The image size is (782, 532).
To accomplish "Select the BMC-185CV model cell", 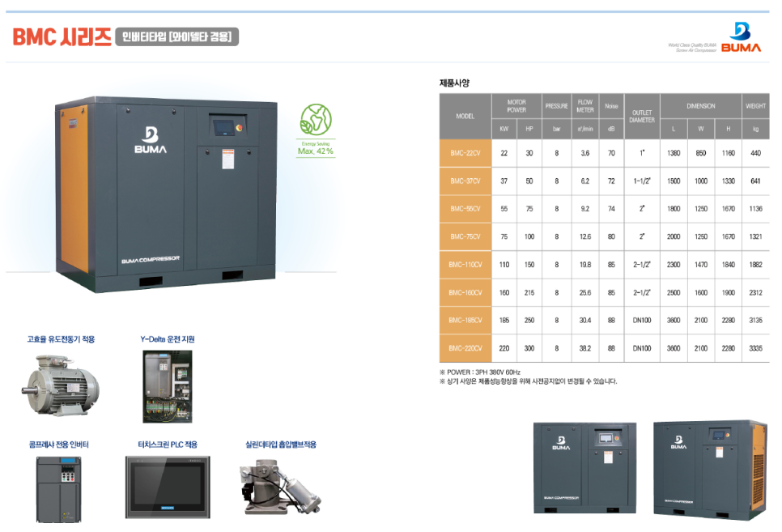I will pos(465,321).
